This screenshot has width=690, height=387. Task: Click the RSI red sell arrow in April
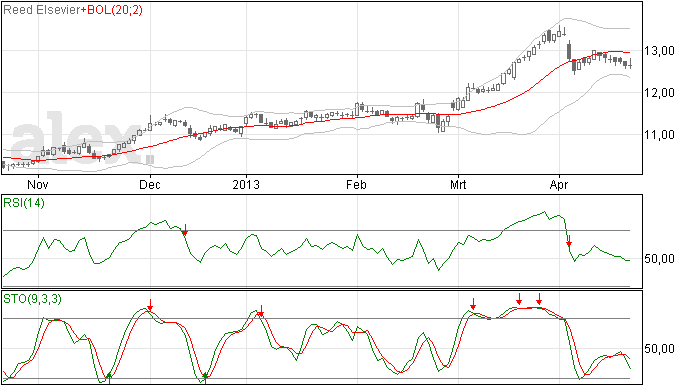coord(569,241)
